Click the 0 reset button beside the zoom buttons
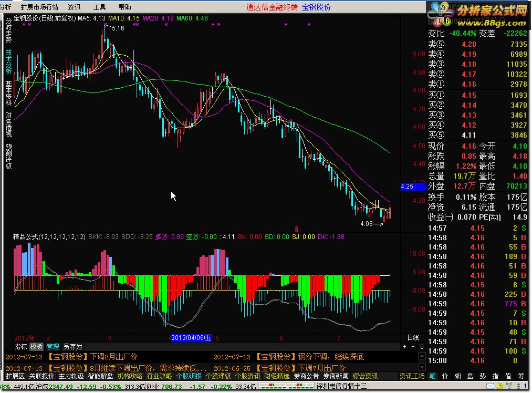The image size is (532, 393). [x=422, y=347]
